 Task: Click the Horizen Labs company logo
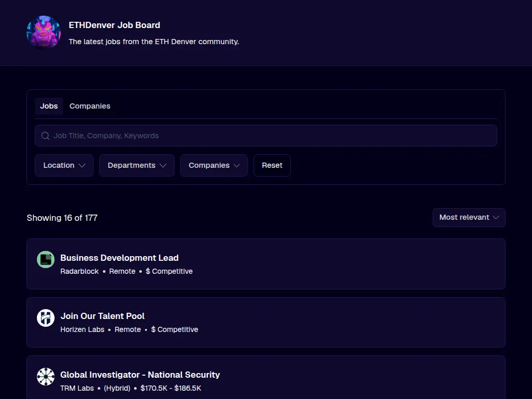[x=46, y=318]
